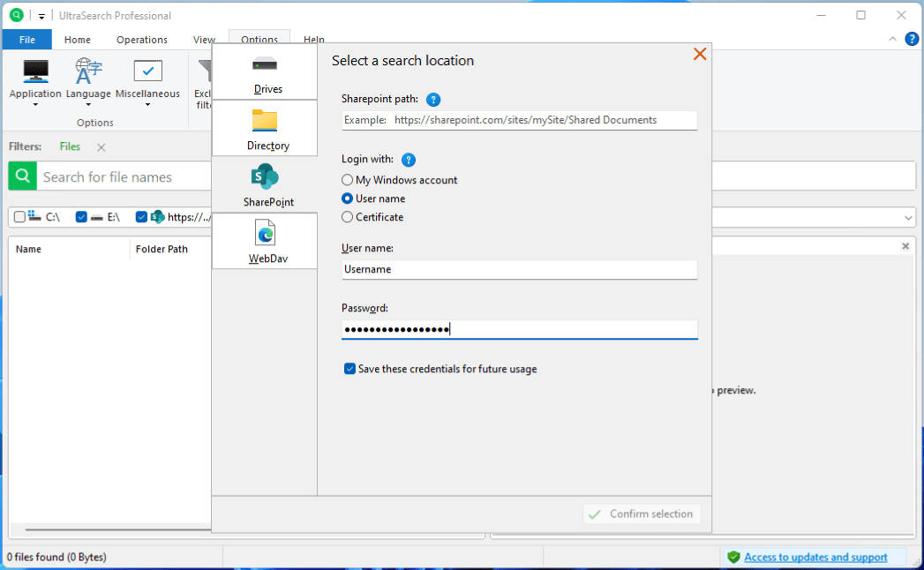Screen dimensions: 924x570
Task: Click the Files filter label
Action: pos(70,146)
